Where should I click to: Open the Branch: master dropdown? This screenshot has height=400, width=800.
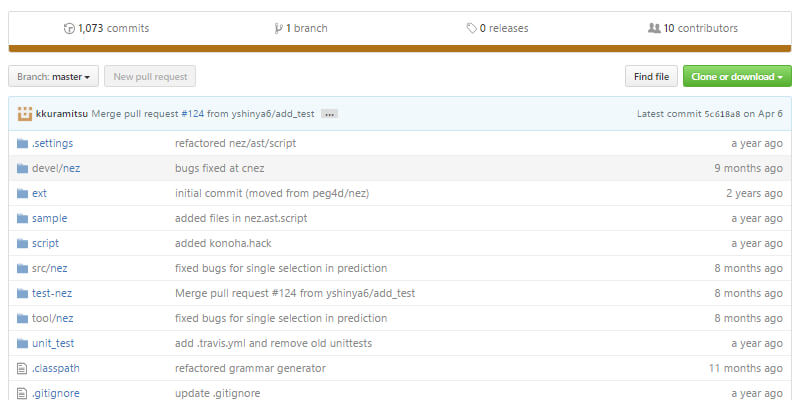53,76
